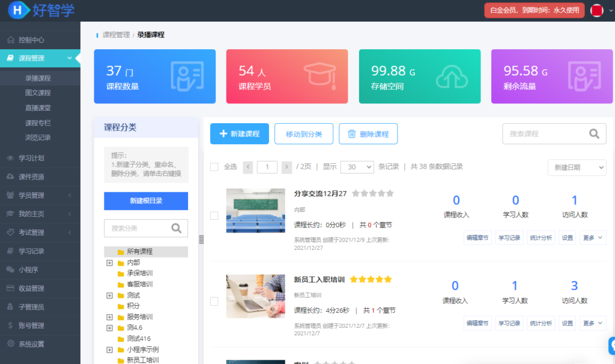615x364 pixels.
Task: Open 浏览记录 in the sidebar
Action: tap(38, 138)
